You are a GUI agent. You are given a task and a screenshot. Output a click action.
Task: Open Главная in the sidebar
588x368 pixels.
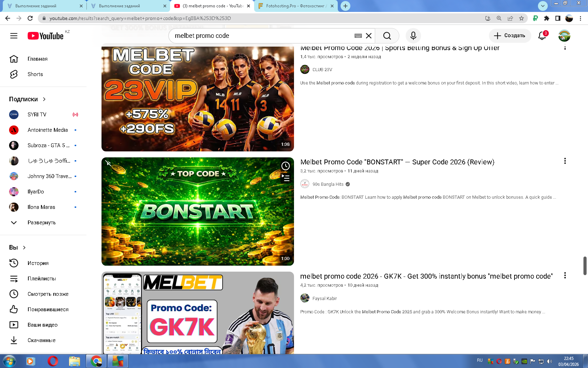tap(43, 59)
